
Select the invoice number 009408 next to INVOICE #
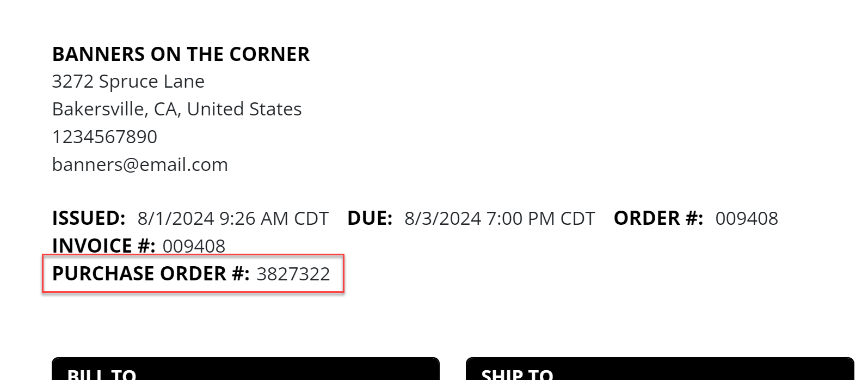[x=194, y=247]
